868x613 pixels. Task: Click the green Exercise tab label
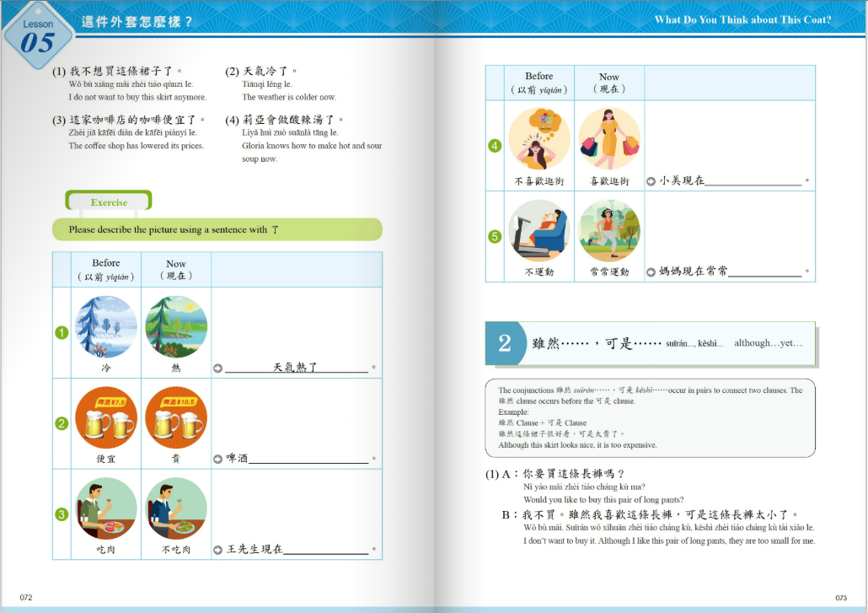click(109, 202)
